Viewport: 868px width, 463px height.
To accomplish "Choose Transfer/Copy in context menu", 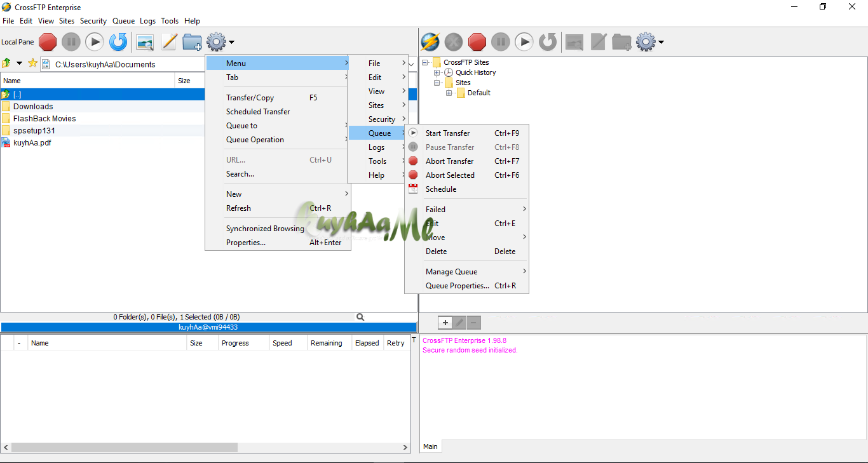I will tap(278, 98).
